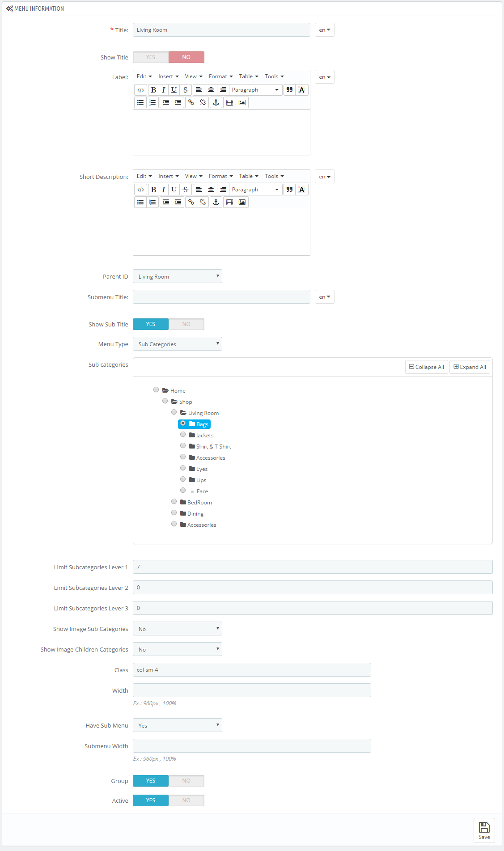Open Format menu in Label editor
Viewport: 504px width, 851px height.
pyautogui.click(x=221, y=76)
